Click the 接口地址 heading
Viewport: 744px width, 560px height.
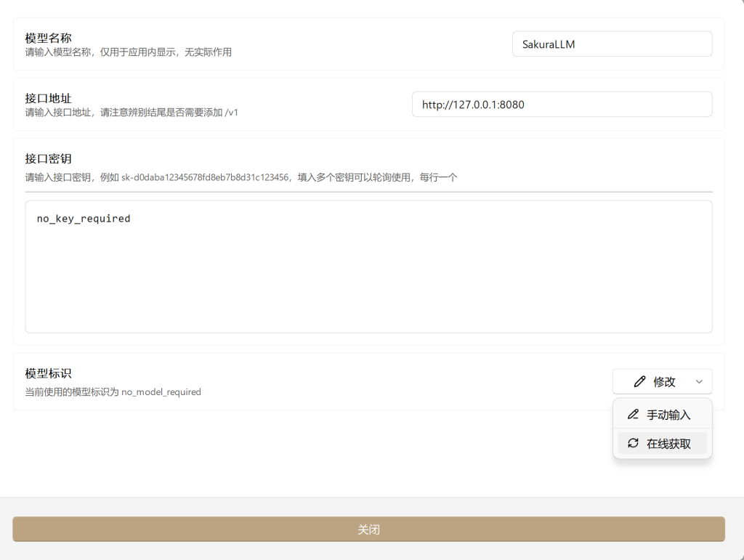48,98
